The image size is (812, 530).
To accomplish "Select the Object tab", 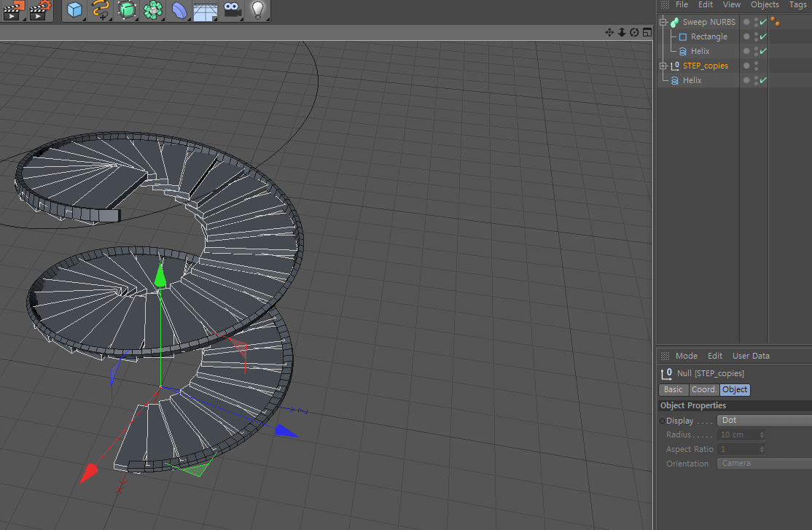I will (x=735, y=389).
